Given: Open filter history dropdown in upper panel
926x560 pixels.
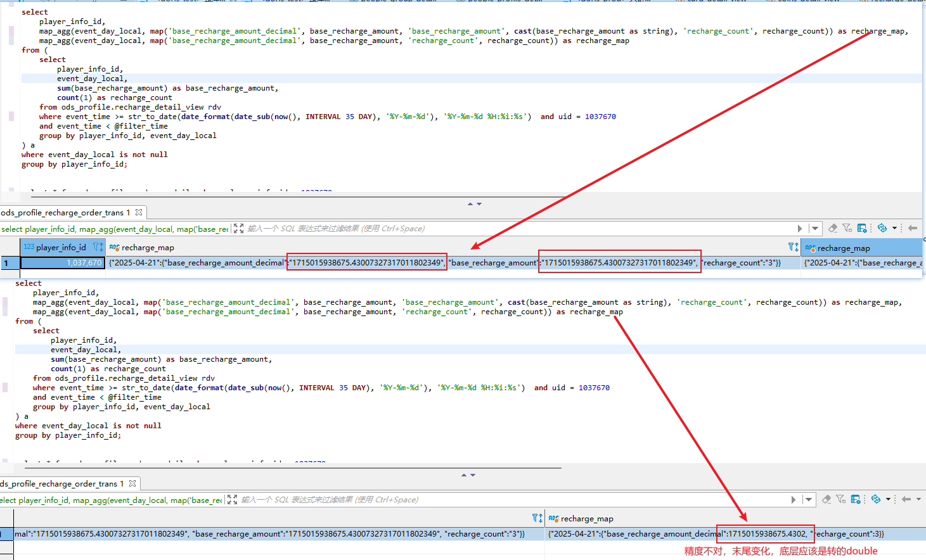Looking at the screenshot, I should (815, 228).
